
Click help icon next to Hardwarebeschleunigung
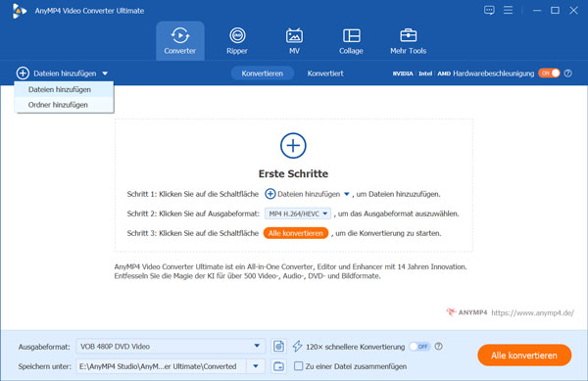click(x=568, y=73)
